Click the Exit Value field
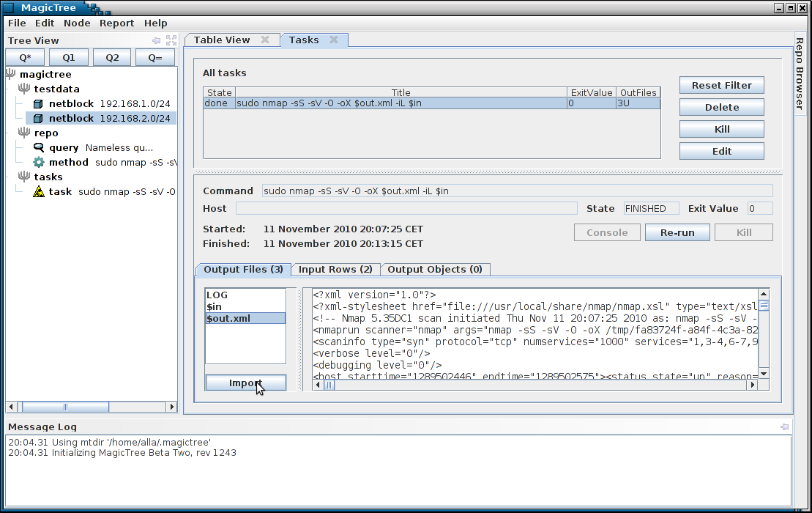Viewport: 812px width, 513px height. [x=760, y=208]
